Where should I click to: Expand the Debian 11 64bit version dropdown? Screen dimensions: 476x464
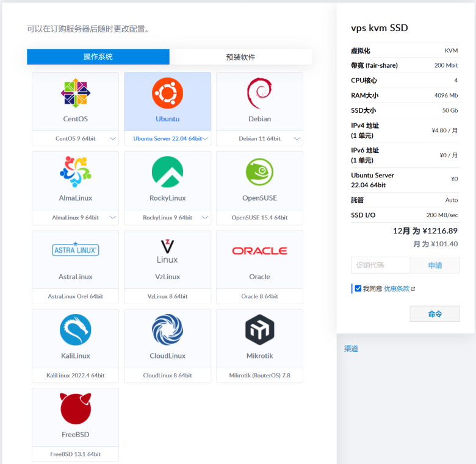[x=297, y=138]
